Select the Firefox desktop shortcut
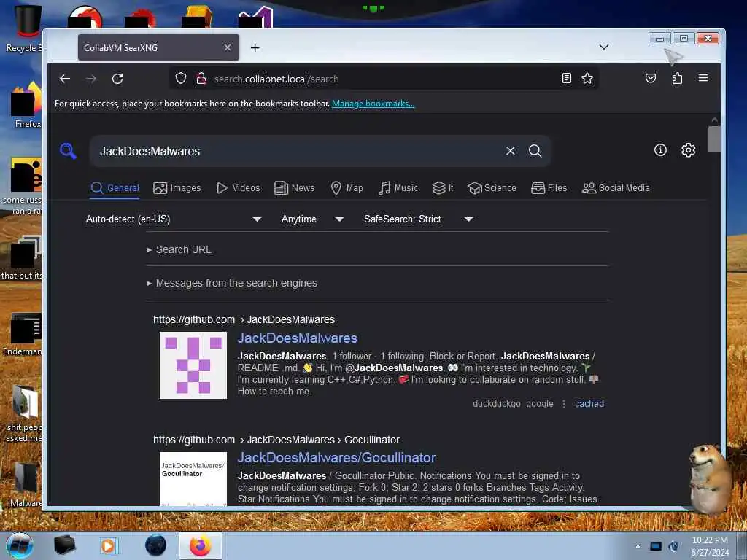This screenshot has height=560, width=747. (x=26, y=105)
